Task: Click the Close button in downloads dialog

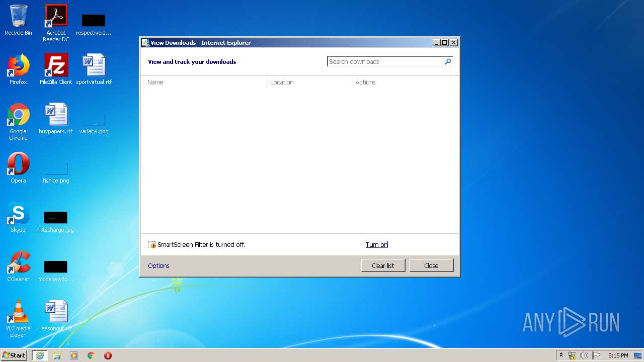Action: (431, 265)
